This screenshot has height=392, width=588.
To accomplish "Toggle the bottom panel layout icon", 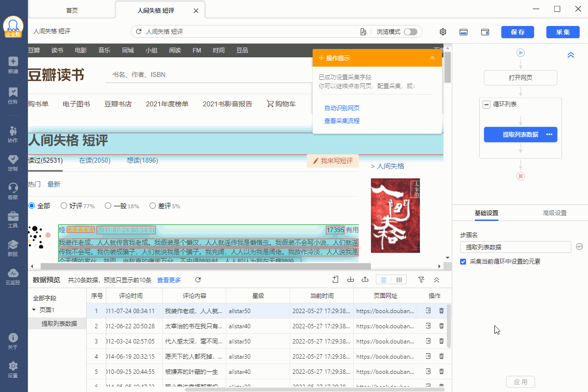I will pos(464,32).
